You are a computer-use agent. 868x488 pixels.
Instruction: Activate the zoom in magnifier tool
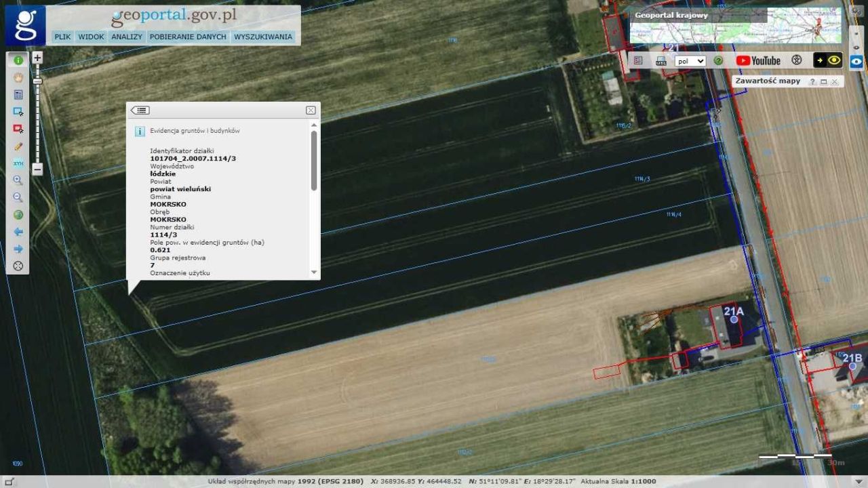pyautogui.click(x=18, y=180)
